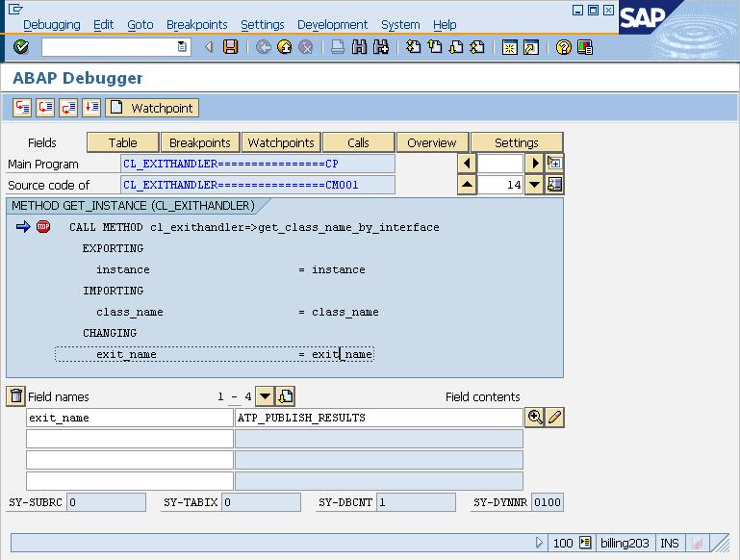The image size is (740, 560).
Task: Open the Goto menu
Action: (x=140, y=24)
